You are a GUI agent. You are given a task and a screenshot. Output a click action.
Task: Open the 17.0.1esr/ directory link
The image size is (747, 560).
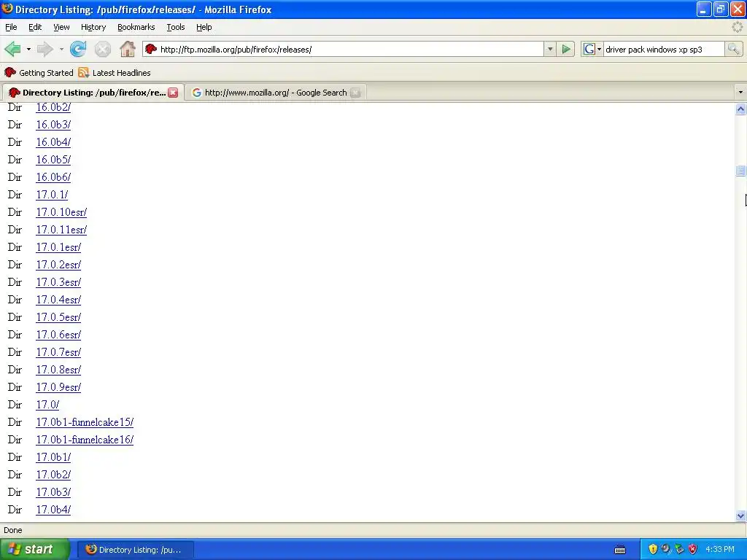click(x=58, y=247)
